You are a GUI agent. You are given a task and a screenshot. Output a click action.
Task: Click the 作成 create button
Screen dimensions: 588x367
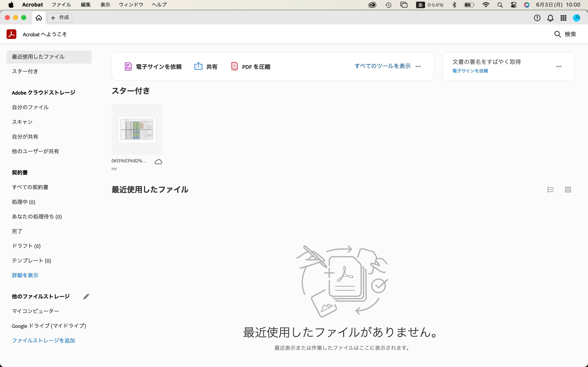pyautogui.click(x=60, y=18)
